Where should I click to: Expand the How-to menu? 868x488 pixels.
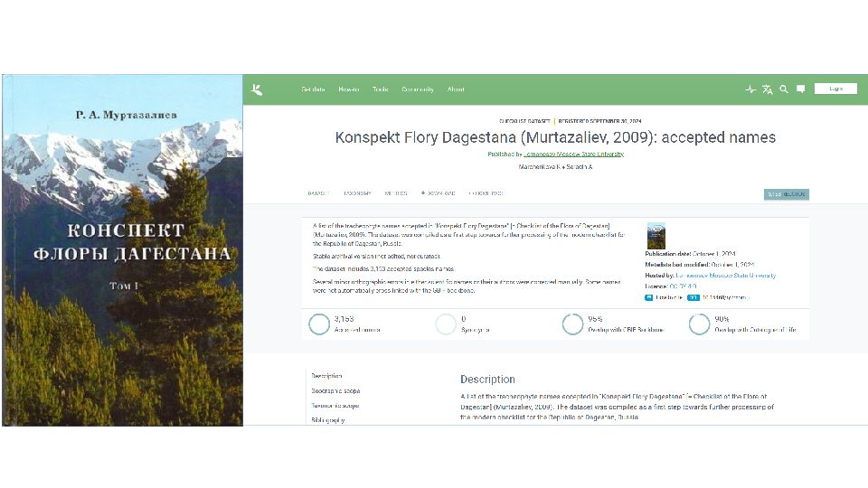click(x=348, y=89)
